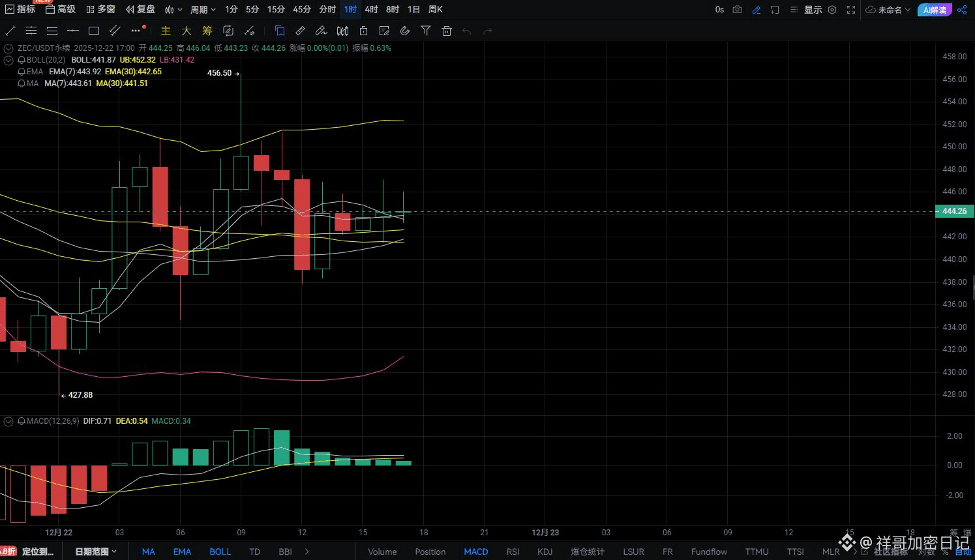975x560 pixels.
Task: Toggle the Volume sub-indicator
Action: tap(382, 552)
